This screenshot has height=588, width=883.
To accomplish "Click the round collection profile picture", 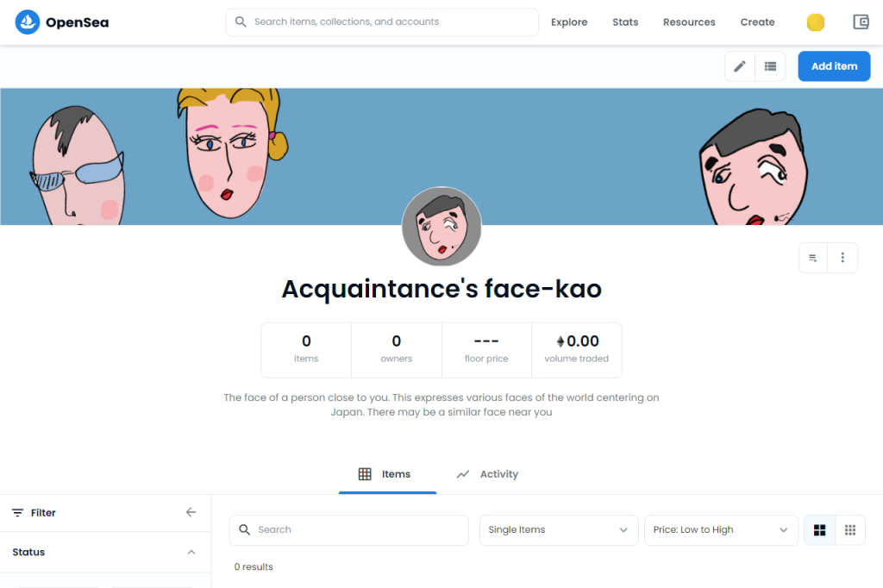I will tap(441, 227).
